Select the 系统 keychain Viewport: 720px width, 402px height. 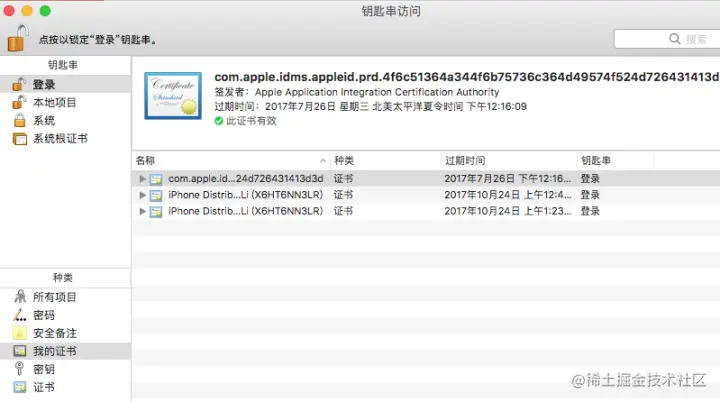(65, 120)
